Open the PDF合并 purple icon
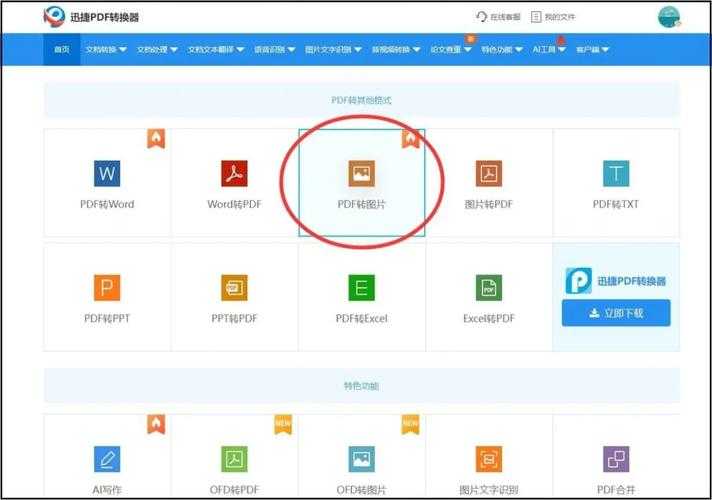Viewport: 712px width, 500px height. (616, 459)
